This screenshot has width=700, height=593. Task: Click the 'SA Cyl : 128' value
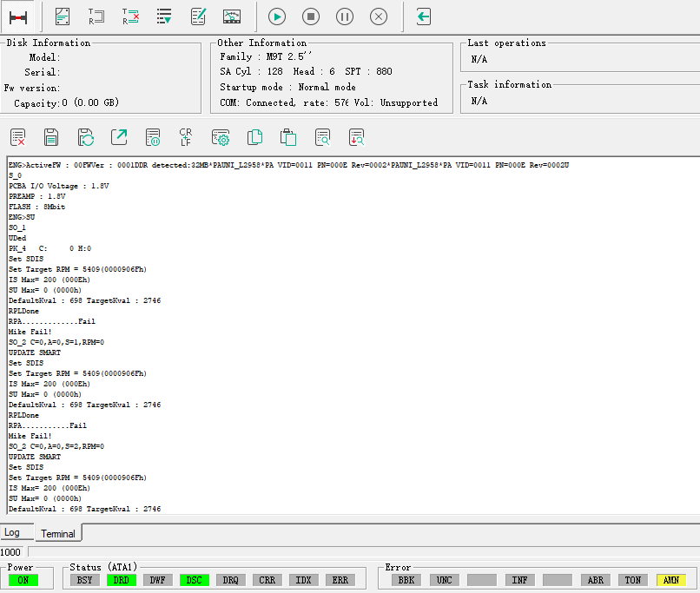click(251, 71)
